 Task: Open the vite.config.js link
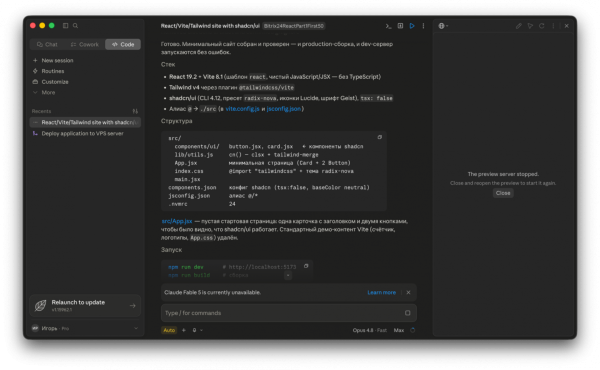pos(242,109)
